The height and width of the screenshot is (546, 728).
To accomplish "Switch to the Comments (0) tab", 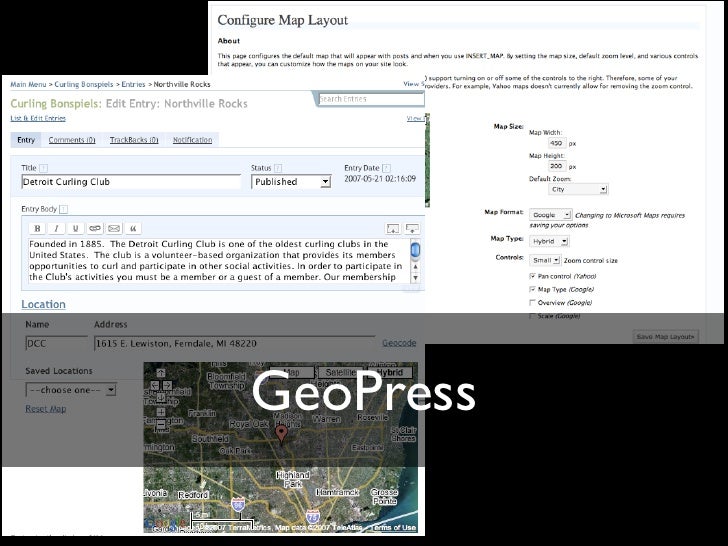I will click(72, 140).
